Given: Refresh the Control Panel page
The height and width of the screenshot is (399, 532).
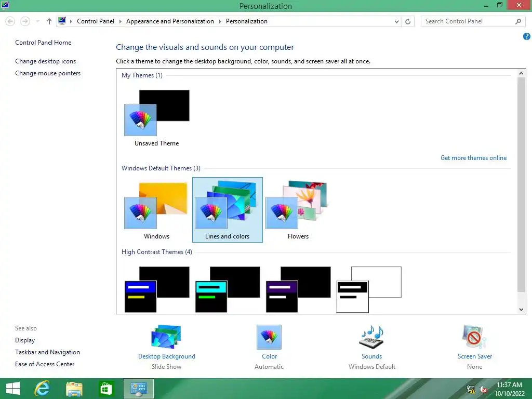Looking at the screenshot, I should click(408, 21).
